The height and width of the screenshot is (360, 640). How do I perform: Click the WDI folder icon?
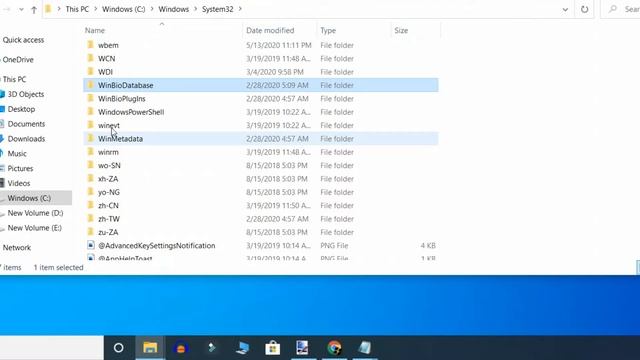[x=91, y=72]
